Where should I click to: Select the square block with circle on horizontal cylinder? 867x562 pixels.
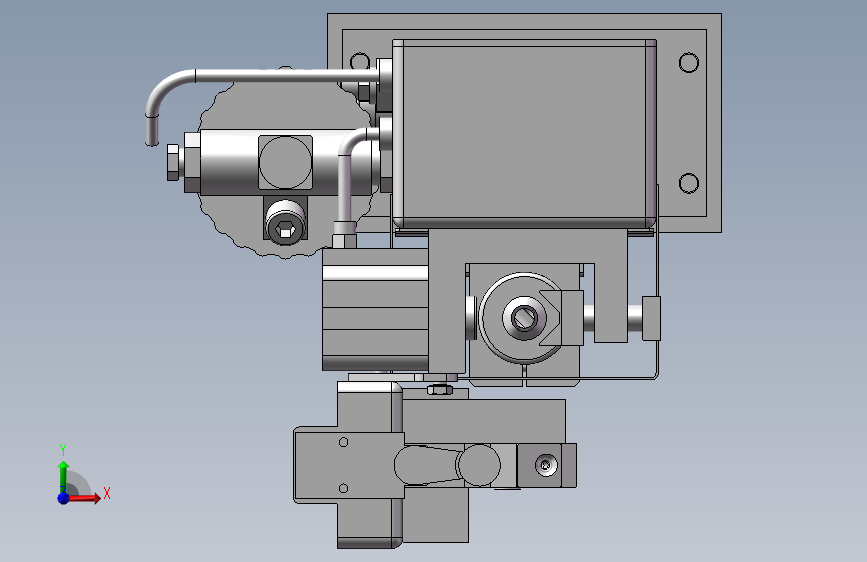[285, 162]
